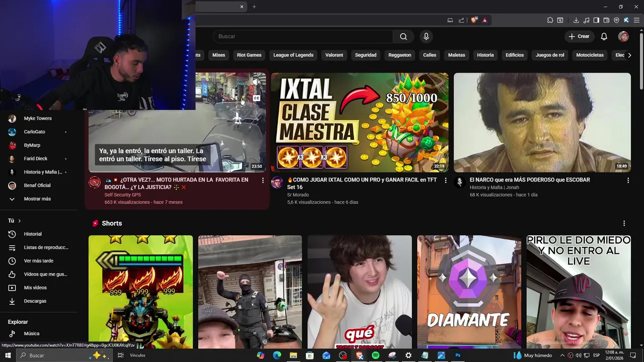
Task: Select the Riot Games category chip
Action: (249, 55)
